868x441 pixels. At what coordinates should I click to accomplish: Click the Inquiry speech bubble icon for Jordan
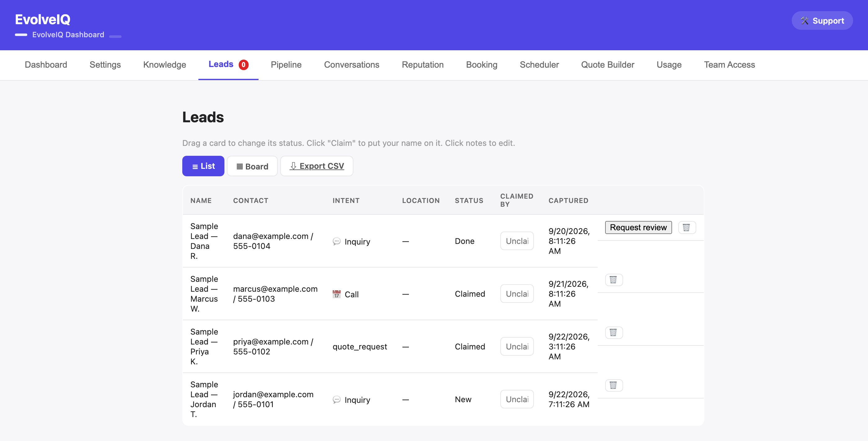click(x=336, y=399)
